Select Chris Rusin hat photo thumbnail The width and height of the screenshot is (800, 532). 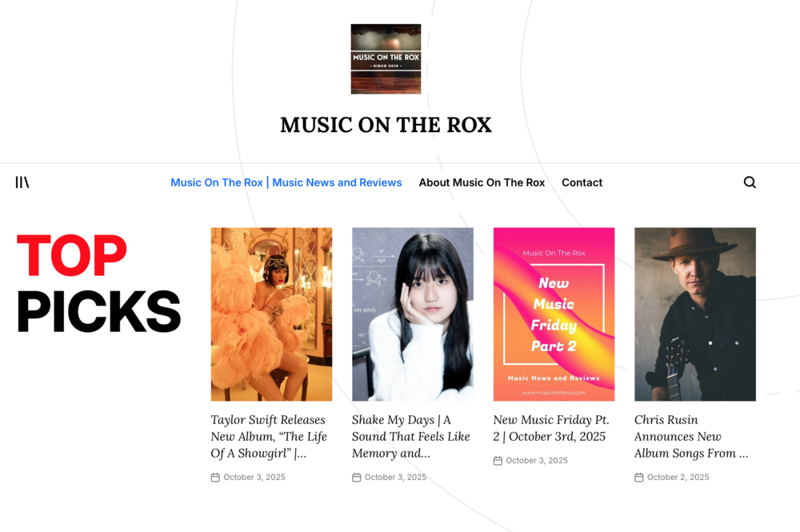(695, 314)
